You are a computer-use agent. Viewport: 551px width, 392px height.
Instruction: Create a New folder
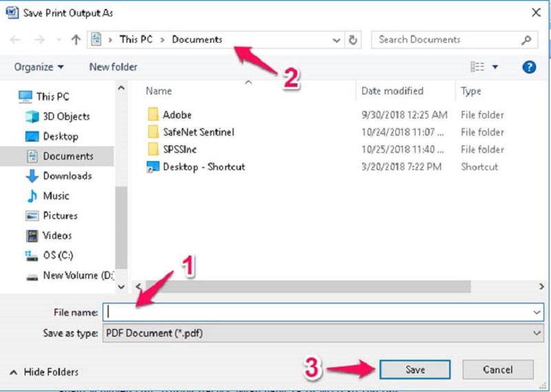click(x=113, y=67)
